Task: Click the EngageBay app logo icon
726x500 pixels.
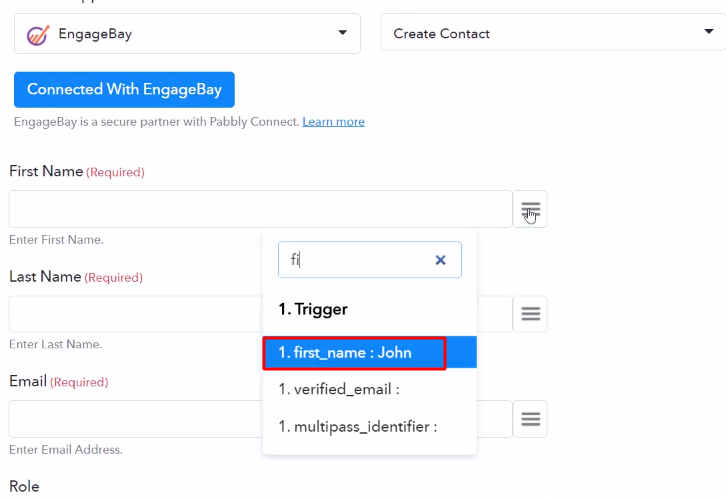Action: (x=38, y=35)
